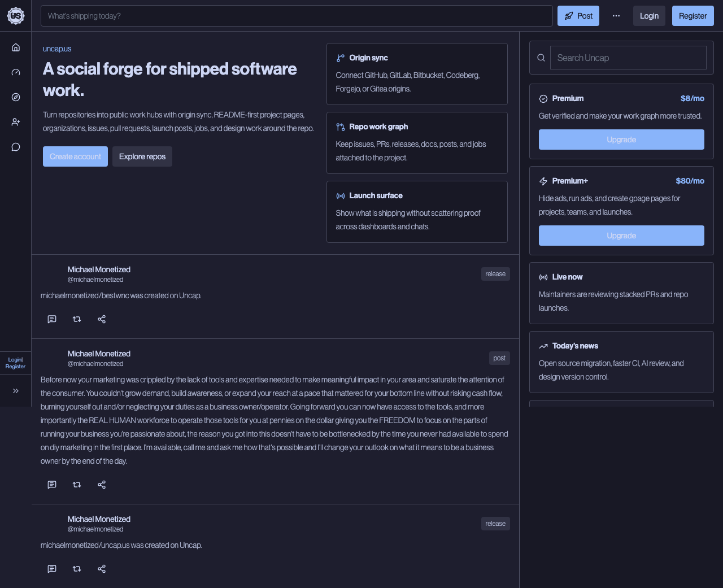This screenshot has height=588, width=723.
Task: Open the Explore compass sidebar icon
Action: (x=16, y=97)
